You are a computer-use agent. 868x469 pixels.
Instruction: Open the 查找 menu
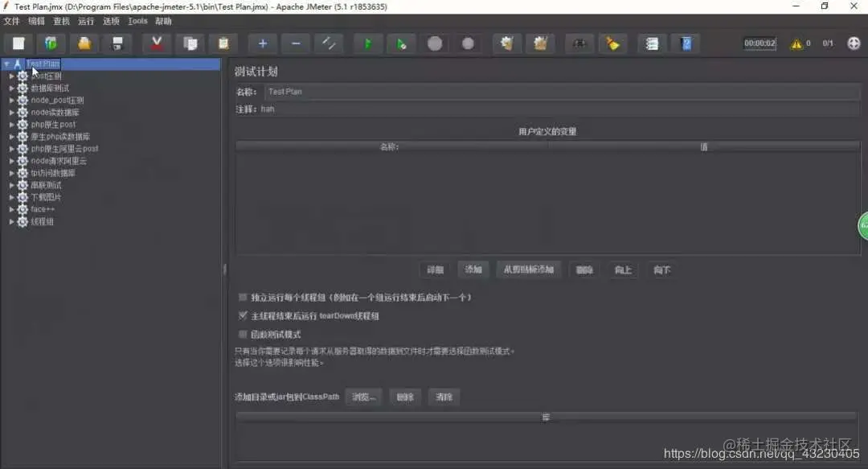pos(61,21)
